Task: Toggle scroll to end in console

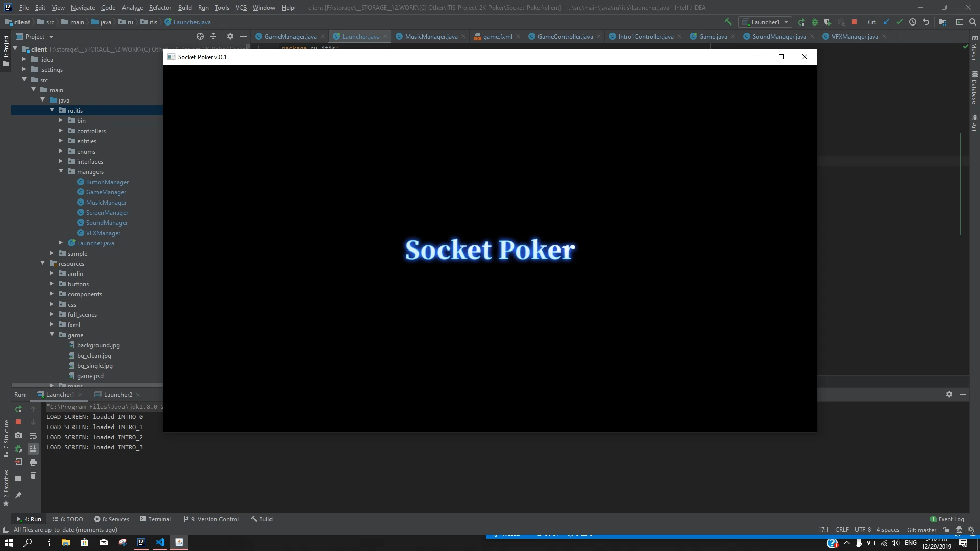Action: pyautogui.click(x=33, y=448)
